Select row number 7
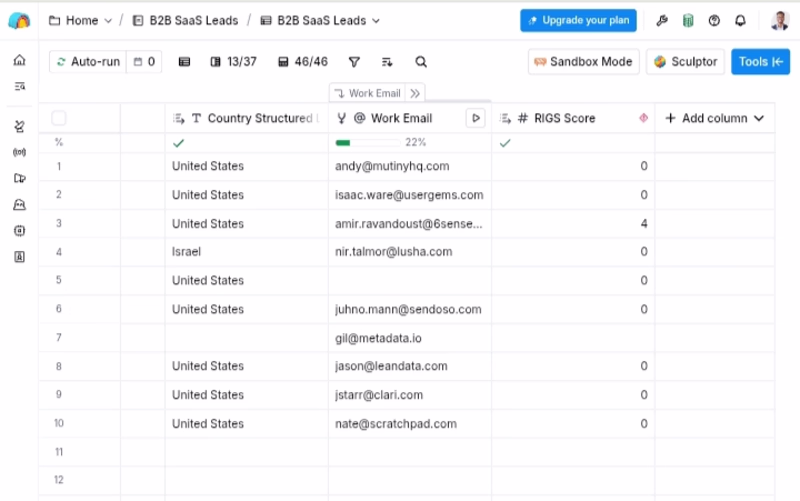This screenshot has height=501, width=800. tap(59, 338)
